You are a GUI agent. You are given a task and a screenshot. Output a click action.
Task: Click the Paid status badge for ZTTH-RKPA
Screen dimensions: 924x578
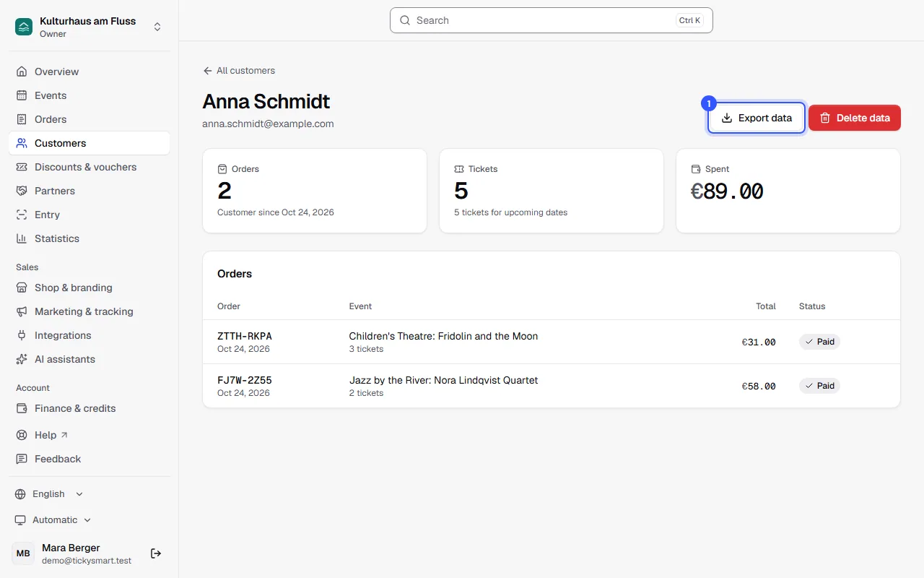(819, 342)
